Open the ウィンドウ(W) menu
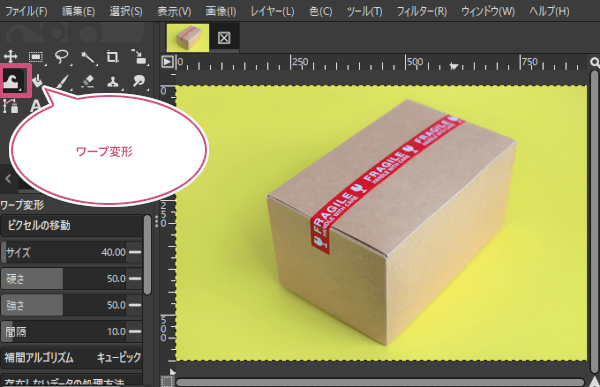Screen dimensions: 600x387 click(488, 11)
